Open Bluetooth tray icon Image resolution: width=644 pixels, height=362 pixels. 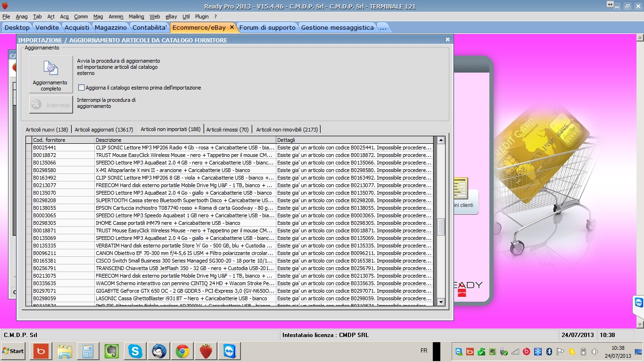point(549,352)
